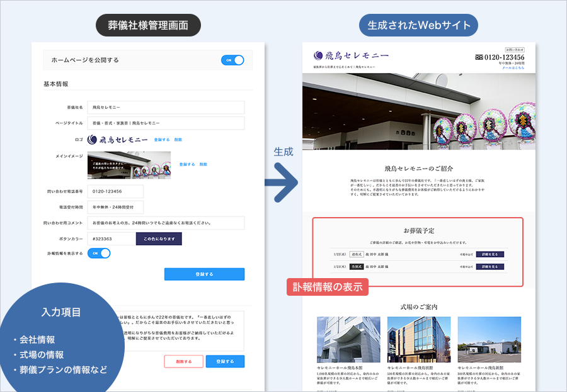Image resolution: width=567 pixels, height=392 pixels.
Task: Click 削除 link beside main image
Action: (x=203, y=164)
